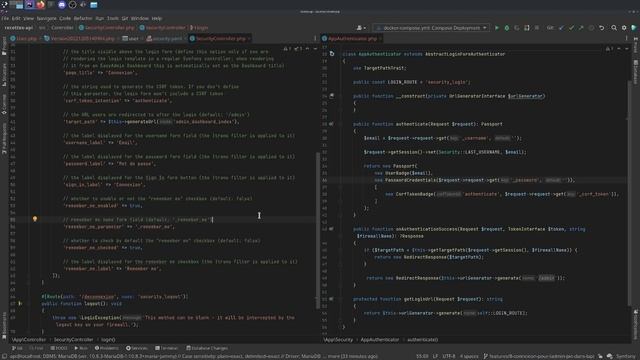Image resolution: width=640 pixels, height=360 pixels.
Task: Click SecurityController breadcrumb in left editor footer
Action: [73, 340]
